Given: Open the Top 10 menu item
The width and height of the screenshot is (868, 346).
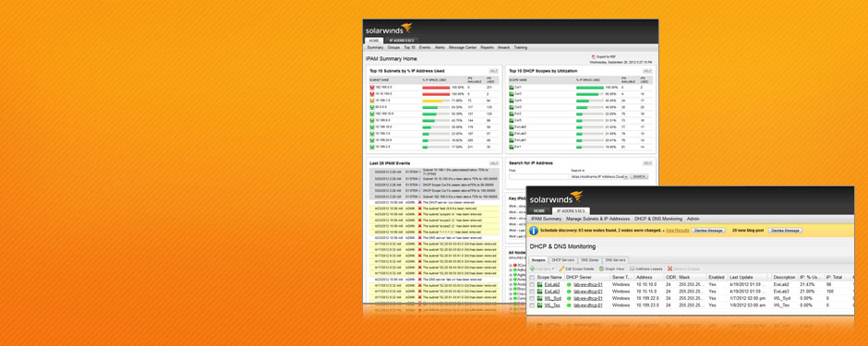Looking at the screenshot, I should pos(409,48).
